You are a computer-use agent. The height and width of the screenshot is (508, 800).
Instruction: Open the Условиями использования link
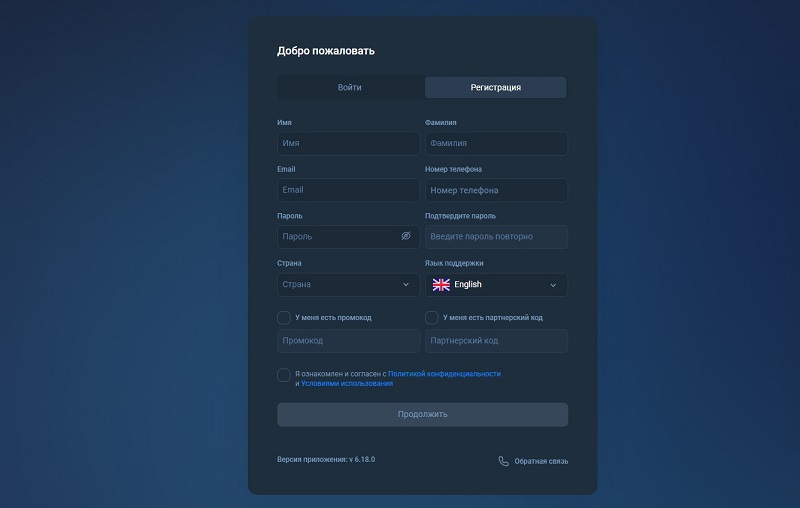347,384
